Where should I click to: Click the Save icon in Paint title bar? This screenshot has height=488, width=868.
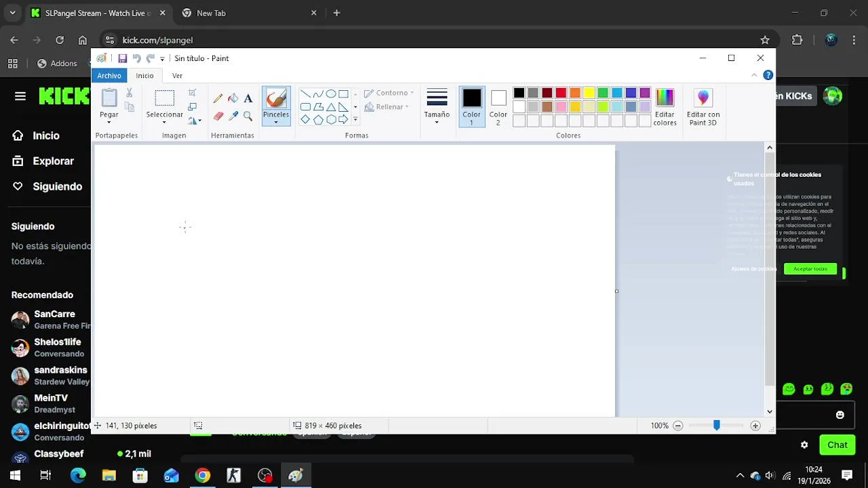tap(122, 58)
